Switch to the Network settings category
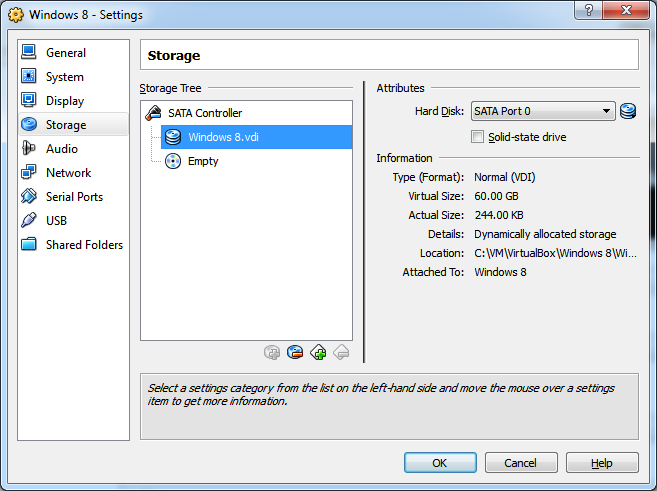This screenshot has height=491, width=657. click(x=68, y=173)
